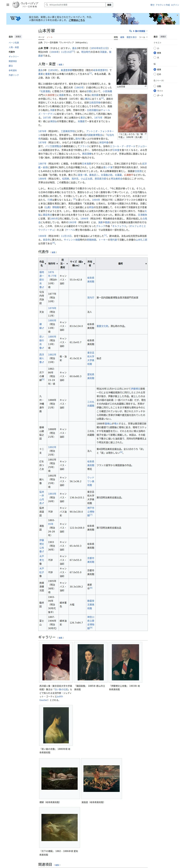Open the 閲覧 tab
This screenshot has height=868, width=186.
coord(116,37)
